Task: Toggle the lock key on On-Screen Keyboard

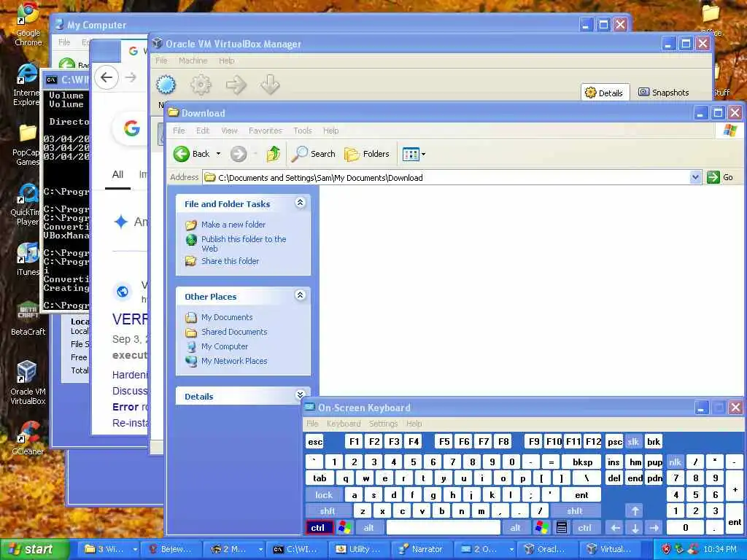Action: [x=323, y=495]
